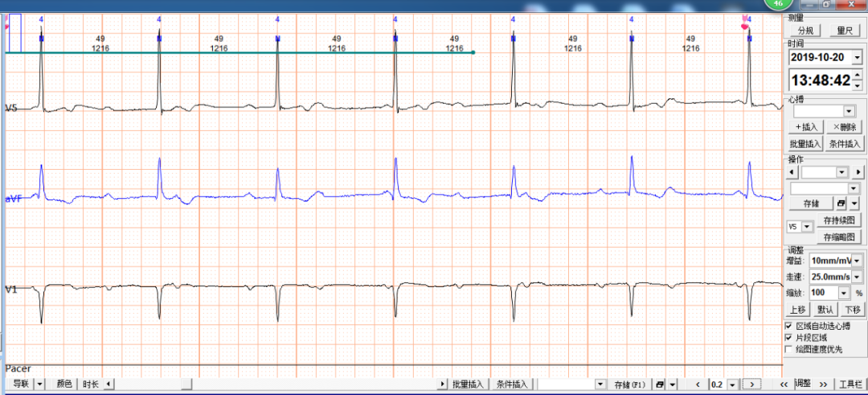Image resolution: width=868 pixels, height=395 pixels.
Task: Click the 存持续图 button
Action: tap(838, 220)
